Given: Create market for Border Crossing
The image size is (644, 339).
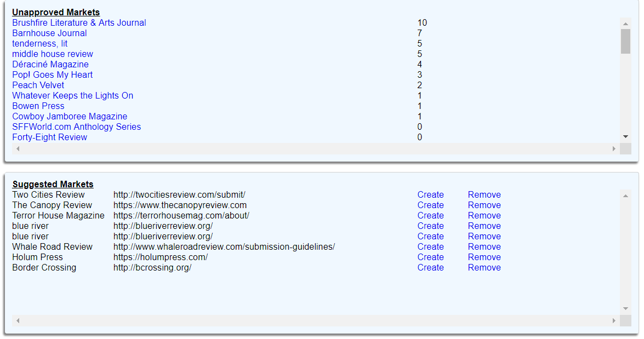Looking at the screenshot, I should pyautogui.click(x=430, y=268).
